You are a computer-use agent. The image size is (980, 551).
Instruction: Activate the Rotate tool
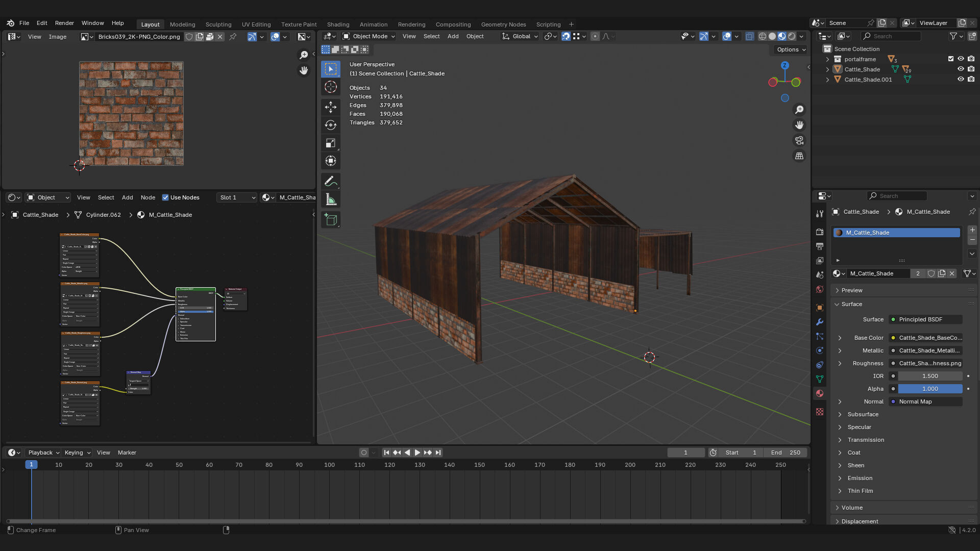click(x=331, y=125)
